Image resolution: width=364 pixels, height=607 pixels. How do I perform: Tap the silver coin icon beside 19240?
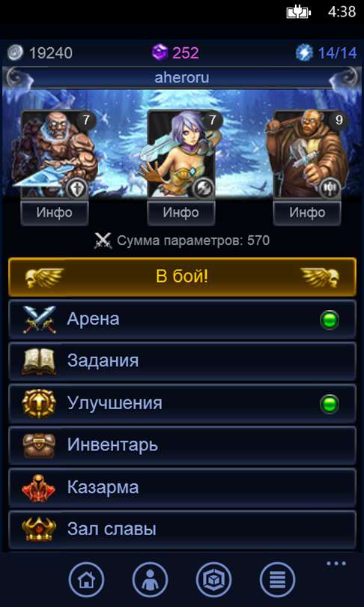(x=16, y=52)
